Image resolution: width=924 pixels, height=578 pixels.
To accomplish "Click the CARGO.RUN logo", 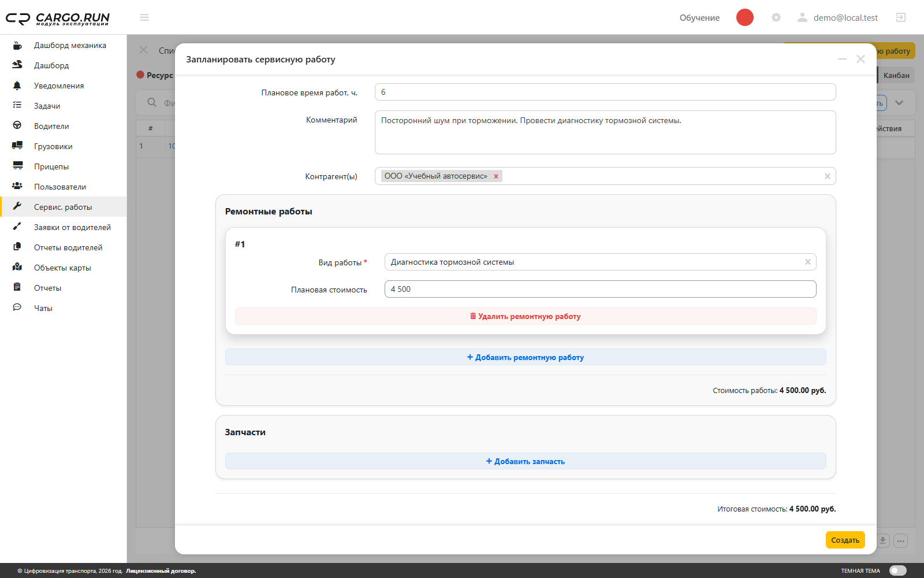I will [58, 18].
